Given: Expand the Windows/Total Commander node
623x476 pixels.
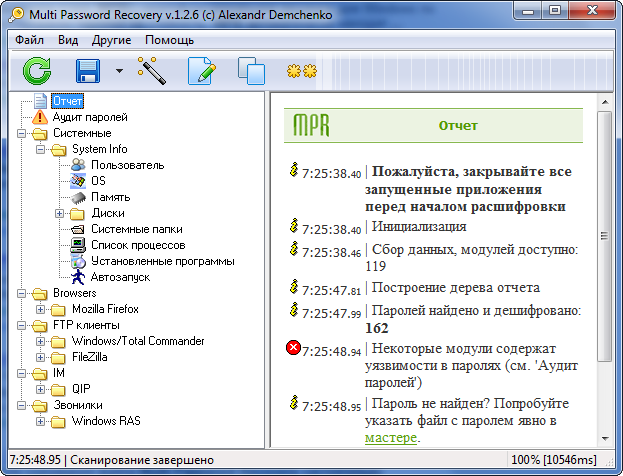Looking at the screenshot, I should (x=41, y=341).
